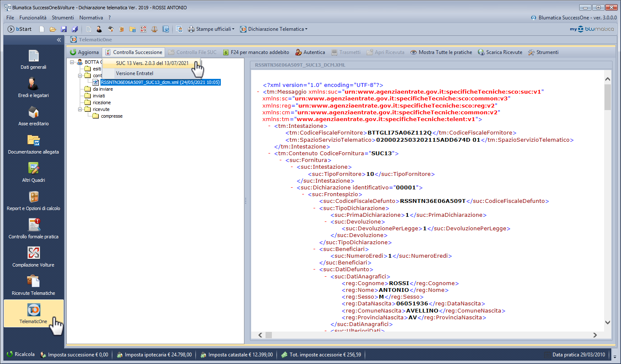Collapse the left sidebar with double-chevron
621x364 pixels.
coord(59,40)
